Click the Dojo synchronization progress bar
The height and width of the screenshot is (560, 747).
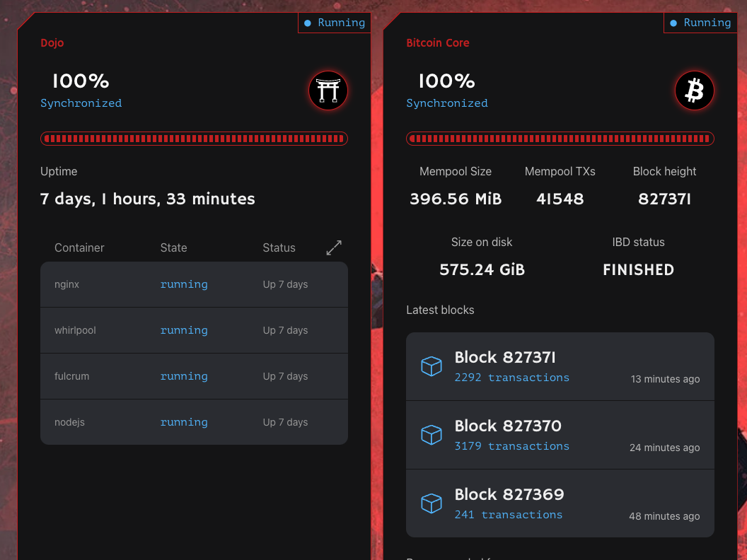tap(194, 139)
